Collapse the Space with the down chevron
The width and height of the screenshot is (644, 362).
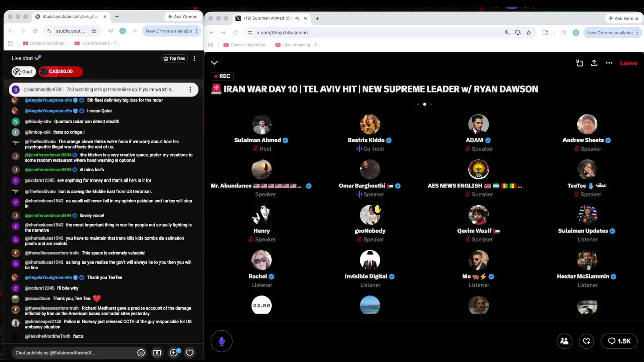(x=214, y=63)
